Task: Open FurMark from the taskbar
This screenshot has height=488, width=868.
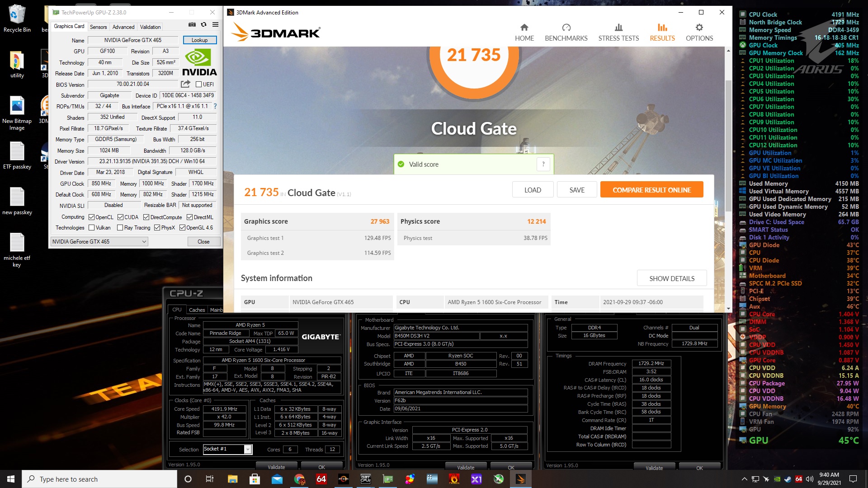Action: pyautogui.click(x=454, y=479)
